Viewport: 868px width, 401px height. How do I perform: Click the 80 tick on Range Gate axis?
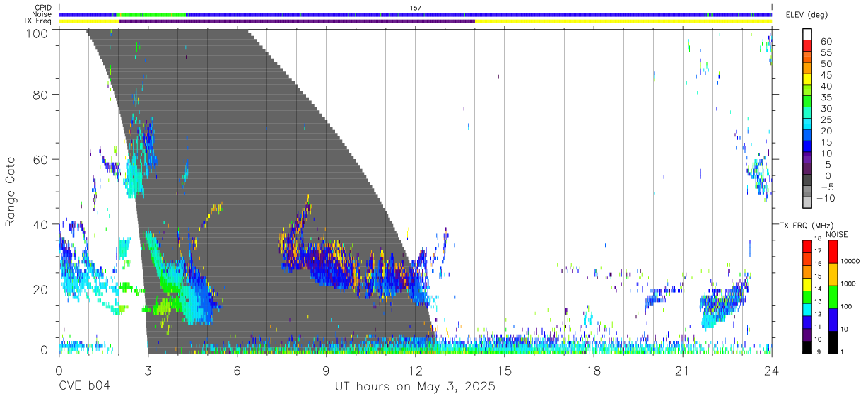41,95
